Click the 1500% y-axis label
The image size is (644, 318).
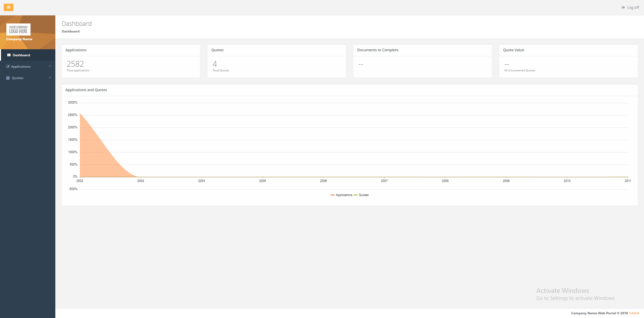(x=72, y=140)
